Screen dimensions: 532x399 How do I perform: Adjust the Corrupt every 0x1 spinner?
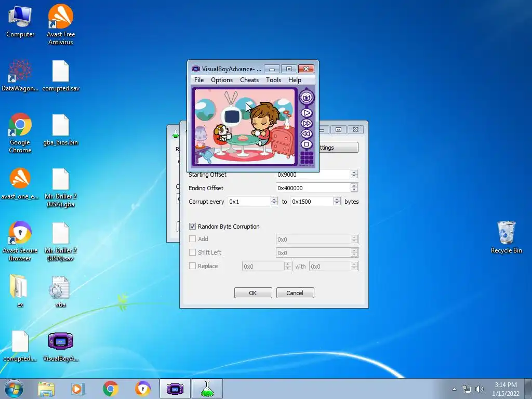[x=274, y=201]
